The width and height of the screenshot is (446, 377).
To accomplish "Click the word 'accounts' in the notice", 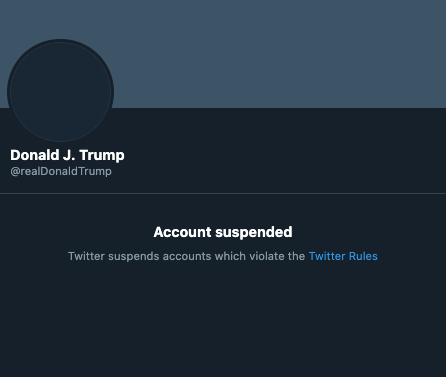I will pyautogui.click(x=187, y=256).
